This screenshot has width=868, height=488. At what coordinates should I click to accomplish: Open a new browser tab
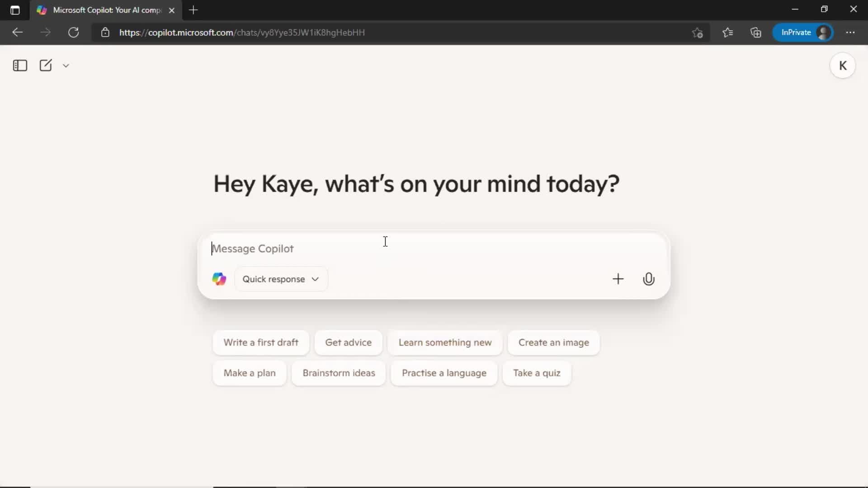coord(193,10)
